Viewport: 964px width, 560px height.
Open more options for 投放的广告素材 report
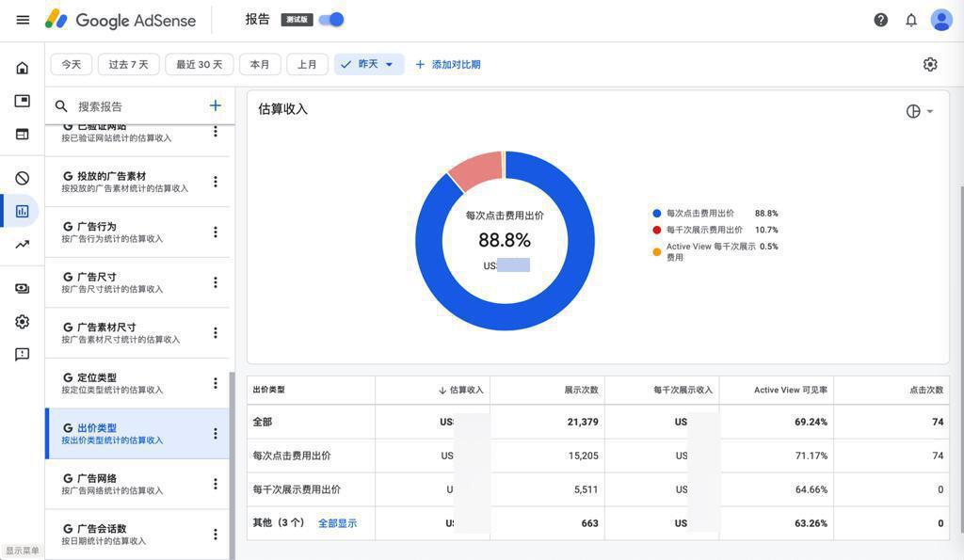216,182
